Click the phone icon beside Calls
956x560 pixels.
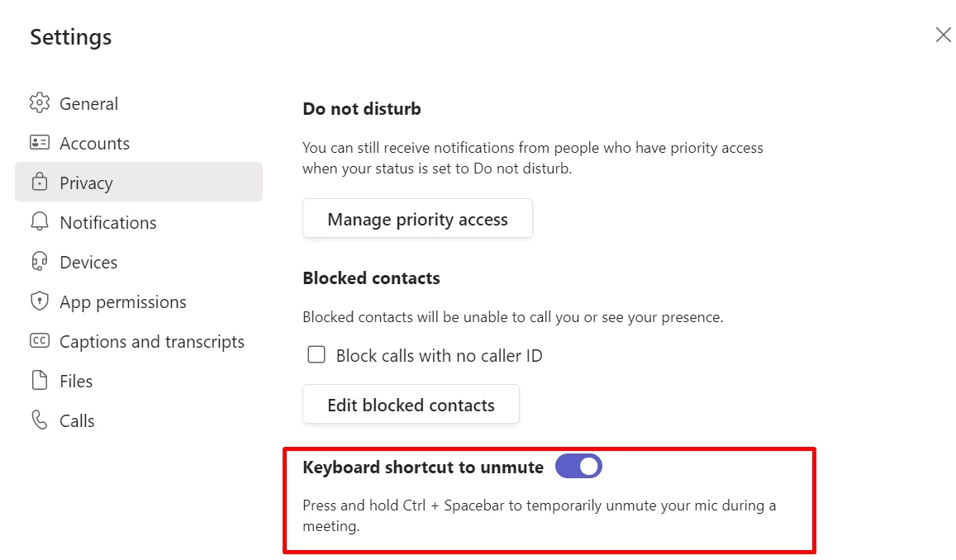click(39, 420)
